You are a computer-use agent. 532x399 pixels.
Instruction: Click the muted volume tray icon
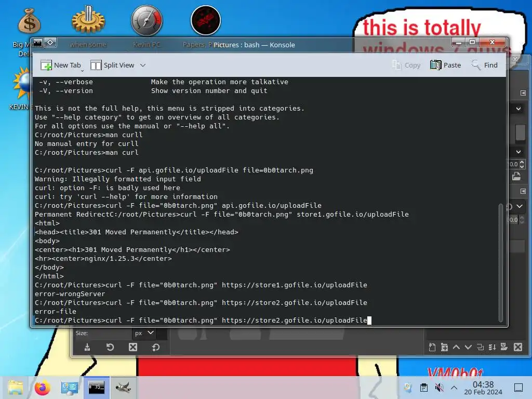pyautogui.click(x=439, y=387)
